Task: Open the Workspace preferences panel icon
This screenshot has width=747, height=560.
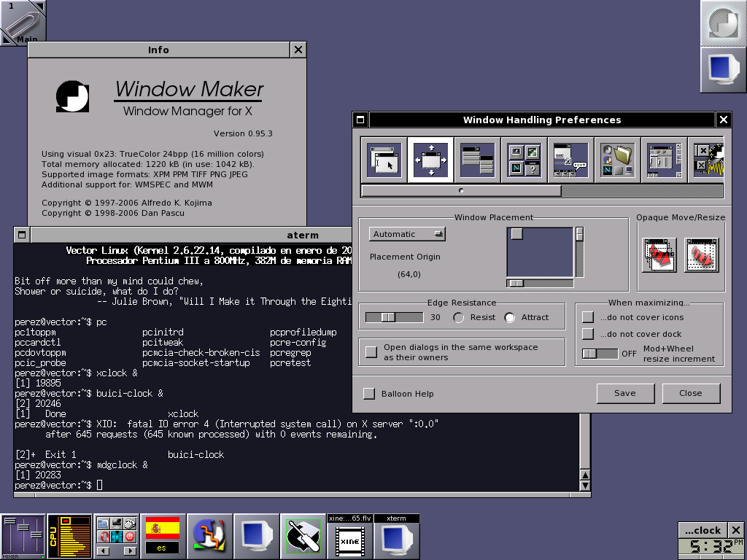Action: [664, 160]
